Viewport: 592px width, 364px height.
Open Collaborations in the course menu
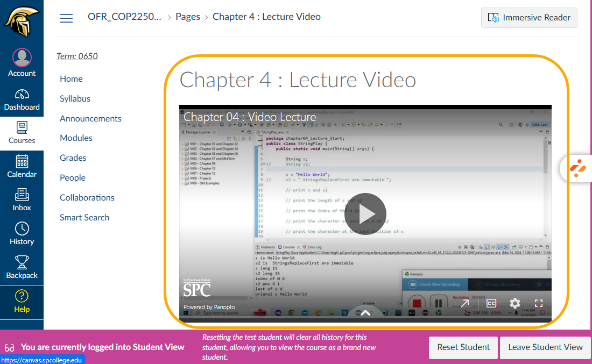tap(87, 198)
